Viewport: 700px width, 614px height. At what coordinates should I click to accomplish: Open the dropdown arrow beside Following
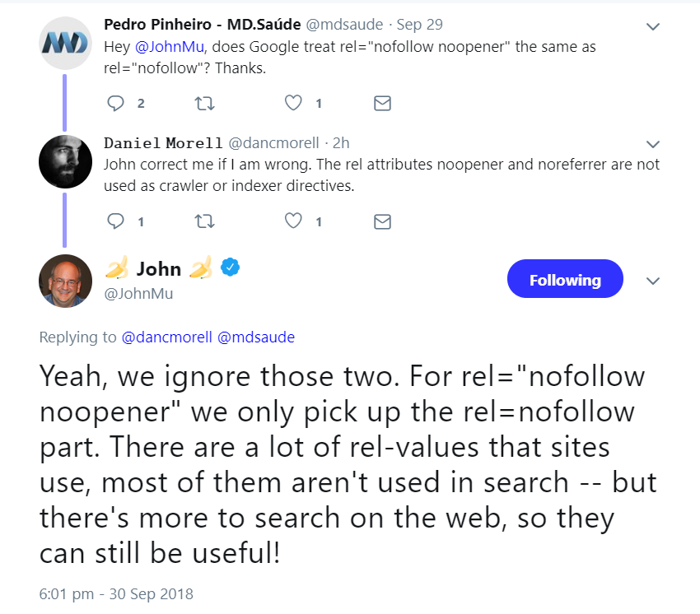653,281
